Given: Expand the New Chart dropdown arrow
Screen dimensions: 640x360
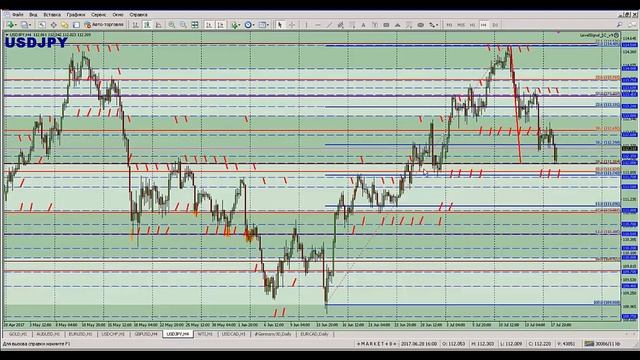Looking at the screenshot, I should 16,25.
